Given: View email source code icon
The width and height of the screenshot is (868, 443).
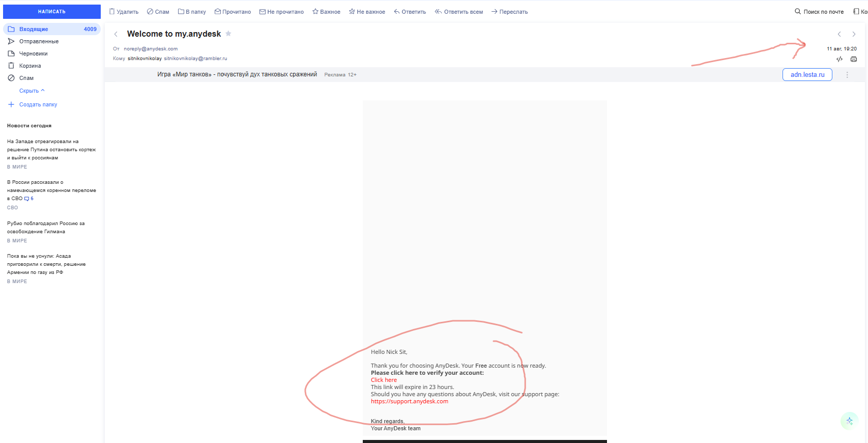Looking at the screenshot, I should (840, 59).
